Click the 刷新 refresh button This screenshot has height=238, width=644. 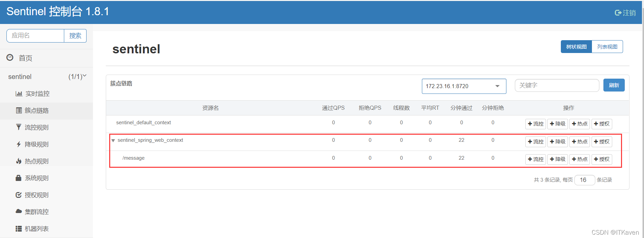pos(614,85)
